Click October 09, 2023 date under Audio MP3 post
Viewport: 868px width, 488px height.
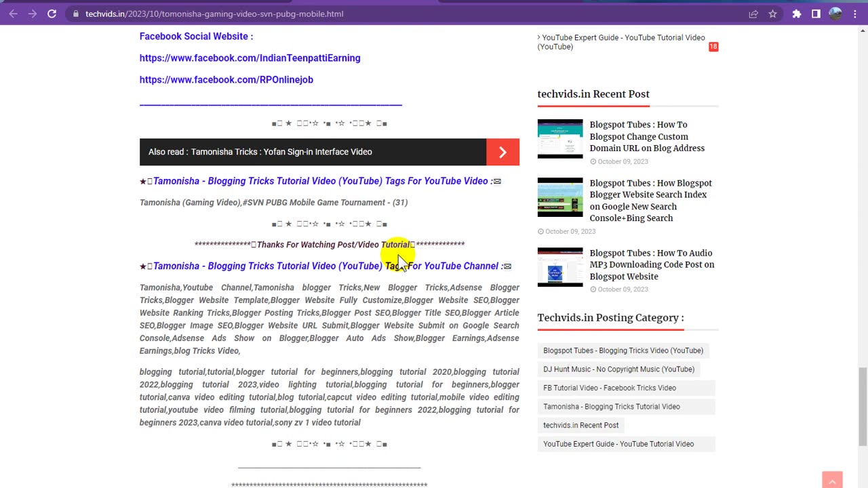coord(619,289)
